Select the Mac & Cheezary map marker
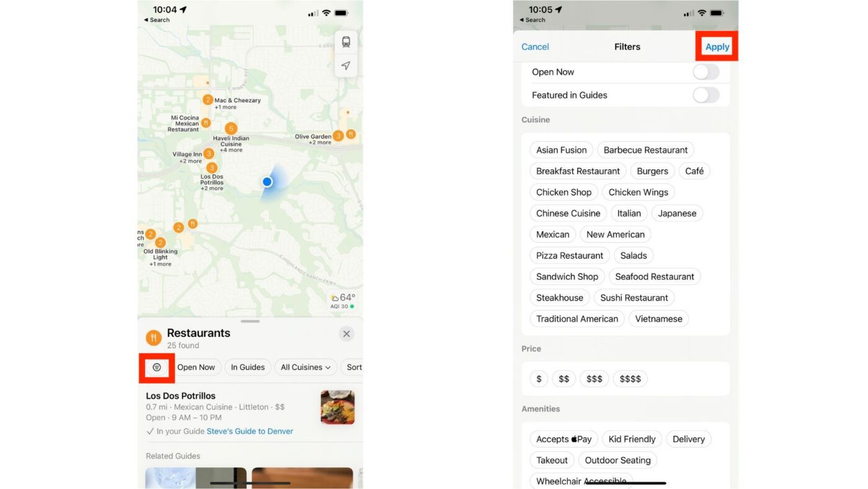The width and height of the screenshot is (868, 489). point(208,100)
